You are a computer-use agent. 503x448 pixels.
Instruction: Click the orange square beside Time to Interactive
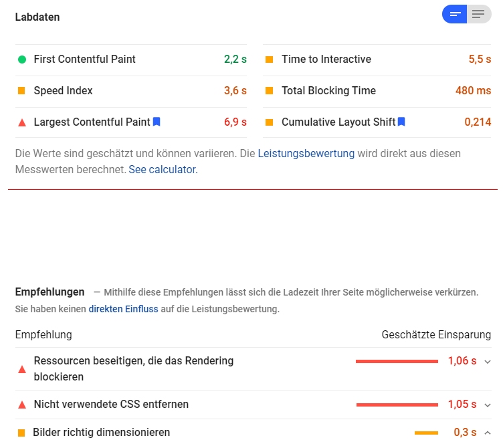269,60
